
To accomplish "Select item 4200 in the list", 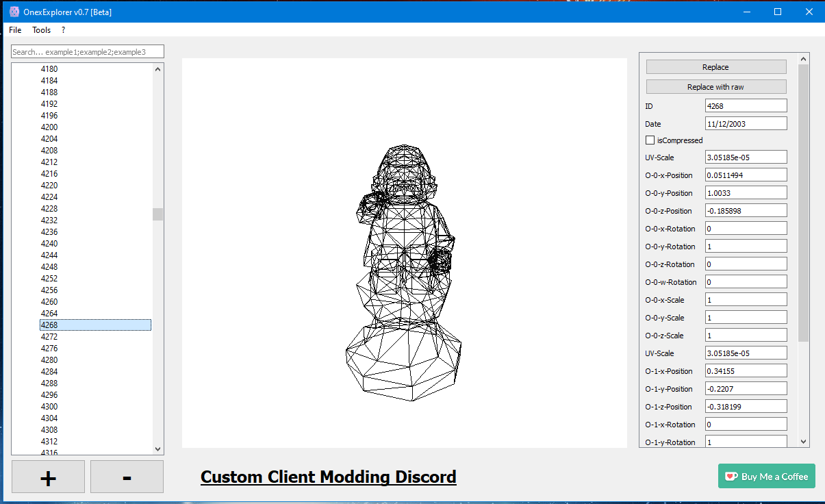I will (x=49, y=127).
